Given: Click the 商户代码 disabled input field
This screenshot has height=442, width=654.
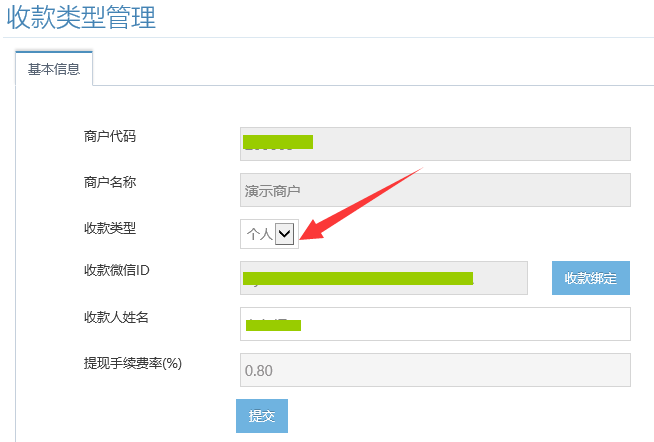Looking at the screenshot, I should pos(435,144).
